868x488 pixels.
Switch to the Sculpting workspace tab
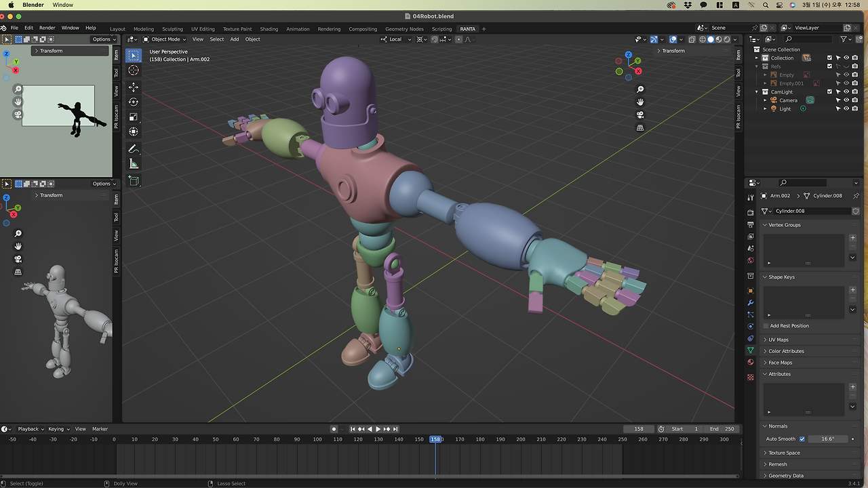point(172,29)
